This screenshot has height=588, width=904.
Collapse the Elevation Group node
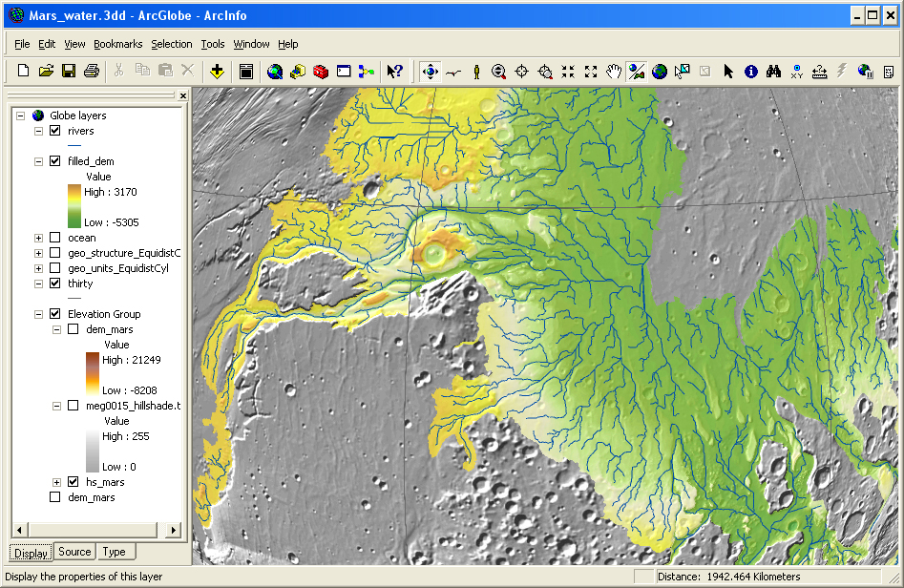(39, 314)
